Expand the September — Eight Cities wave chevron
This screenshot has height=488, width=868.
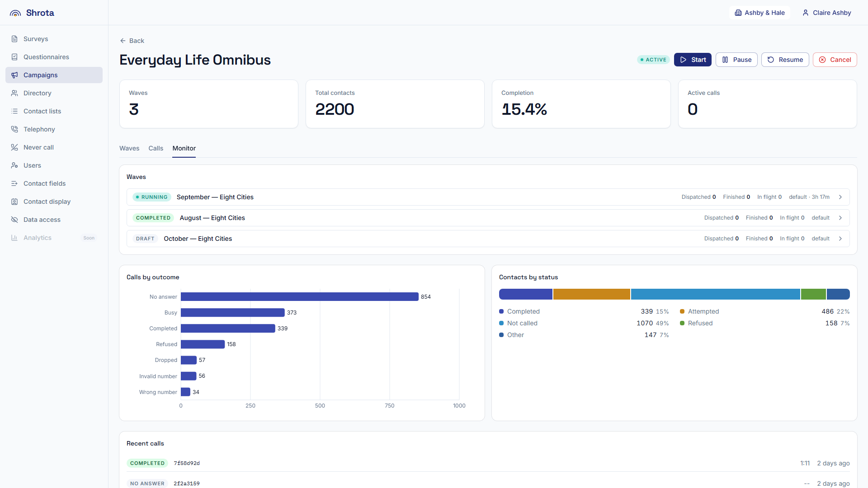tap(840, 197)
